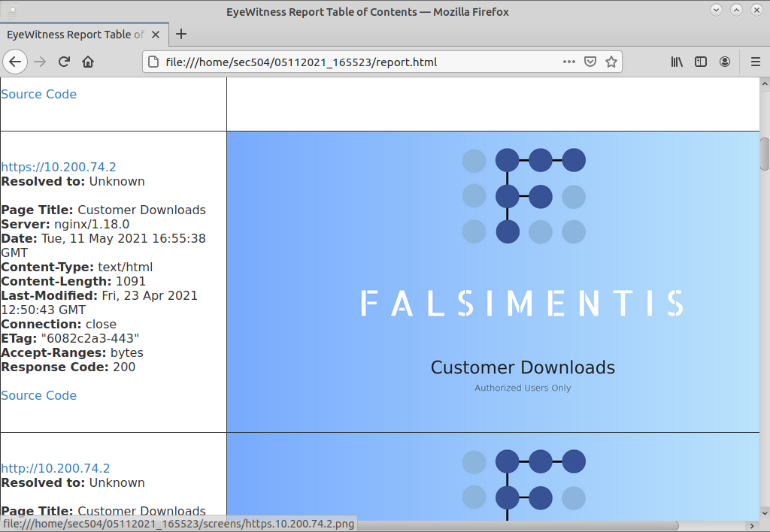Open Source Code link above https://10.200.74.2 entry
770x532 pixels.
(x=39, y=94)
